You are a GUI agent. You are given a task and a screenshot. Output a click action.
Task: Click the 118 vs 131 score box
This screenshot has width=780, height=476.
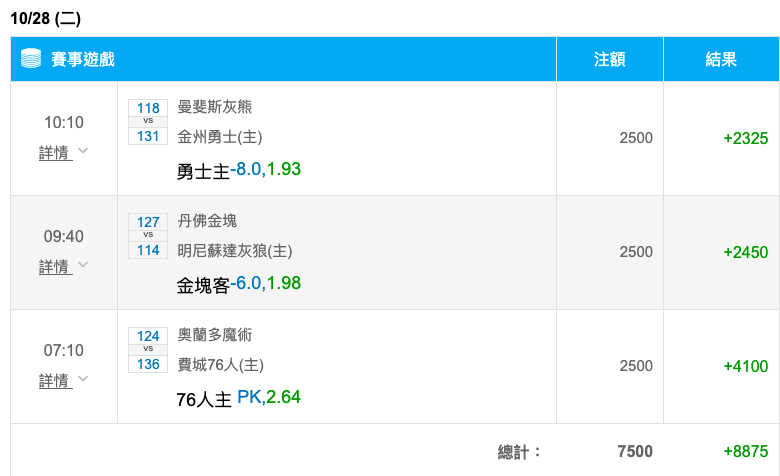coord(148,122)
